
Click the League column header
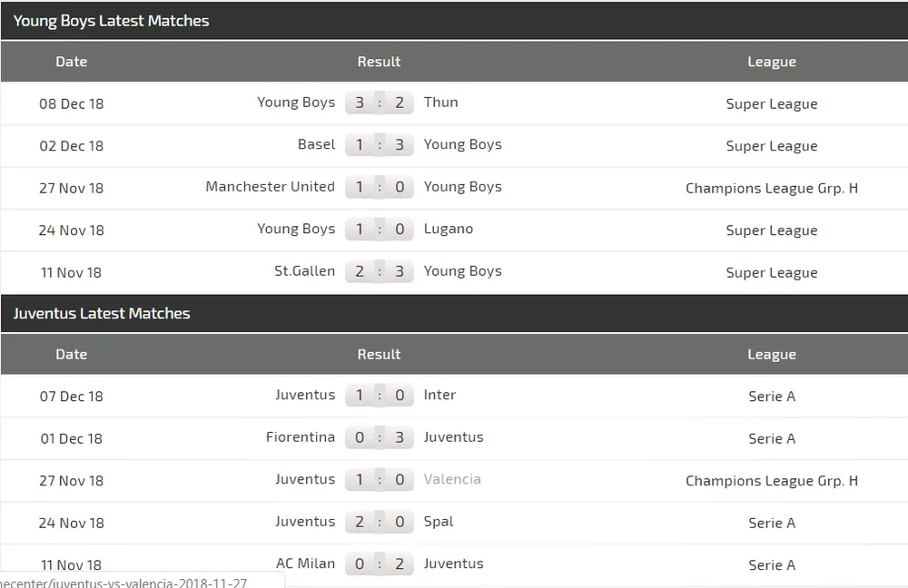(772, 62)
